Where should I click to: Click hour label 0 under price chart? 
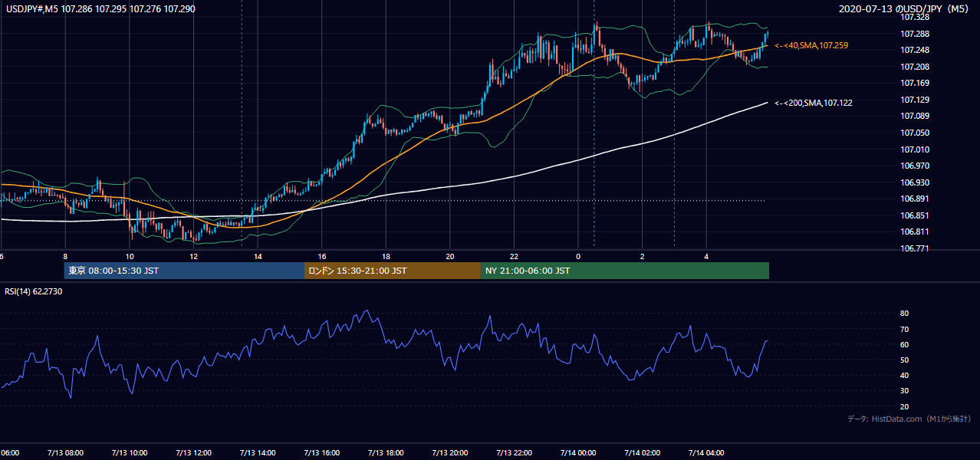point(578,256)
